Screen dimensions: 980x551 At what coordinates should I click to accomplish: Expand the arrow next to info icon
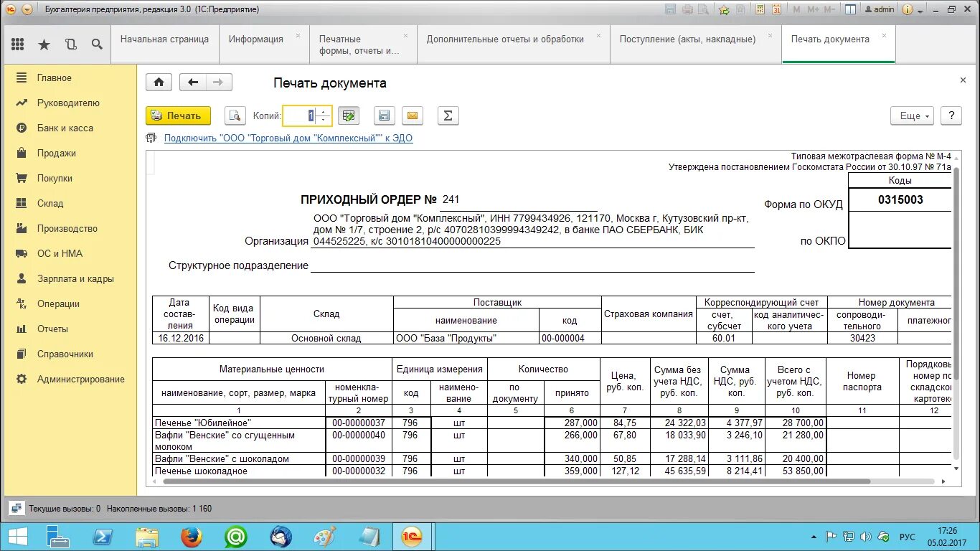coord(919,10)
